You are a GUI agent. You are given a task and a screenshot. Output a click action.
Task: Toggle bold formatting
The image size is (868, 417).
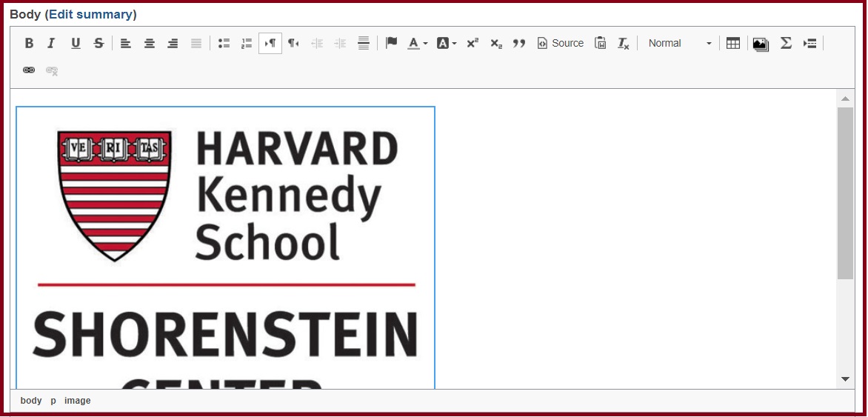click(x=30, y=43)
